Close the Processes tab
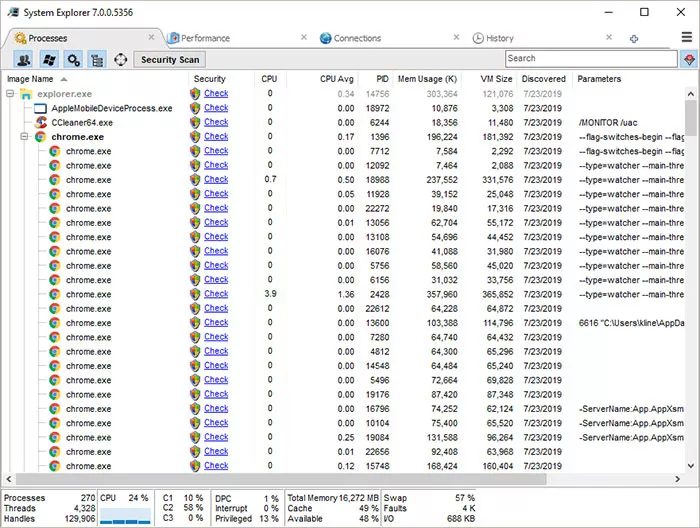This screenshot has height=528, width=700. pos(151,37)
